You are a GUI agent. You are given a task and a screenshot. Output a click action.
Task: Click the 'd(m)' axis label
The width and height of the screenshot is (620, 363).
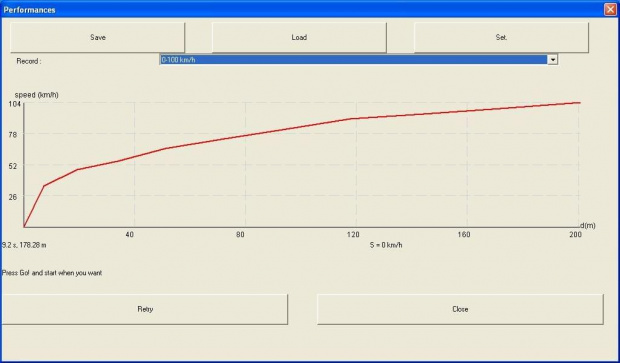[x=588, y=225]
